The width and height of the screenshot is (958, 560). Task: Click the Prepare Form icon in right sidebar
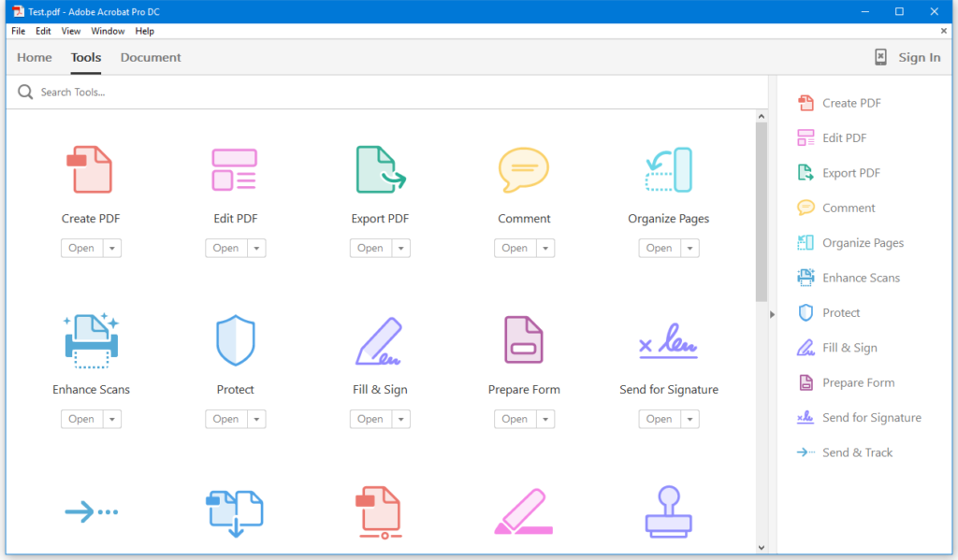(806, 382)
